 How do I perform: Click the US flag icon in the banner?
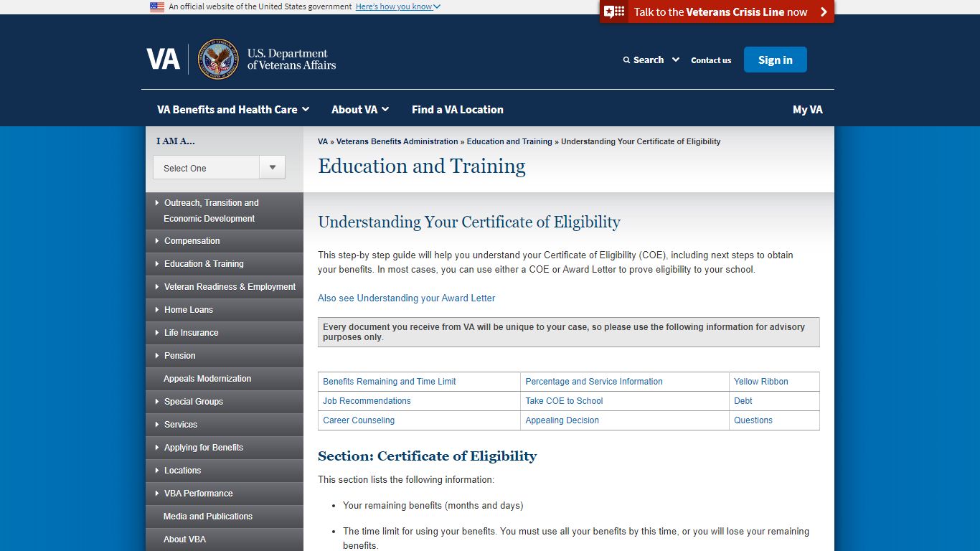coord(157,6)
